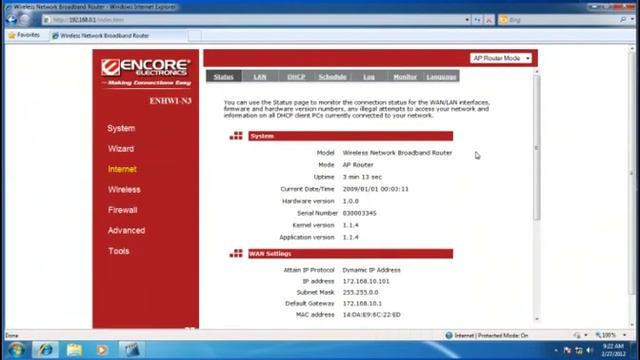Click the search magnifier icon in Bing box

click(x=623, y=20)
